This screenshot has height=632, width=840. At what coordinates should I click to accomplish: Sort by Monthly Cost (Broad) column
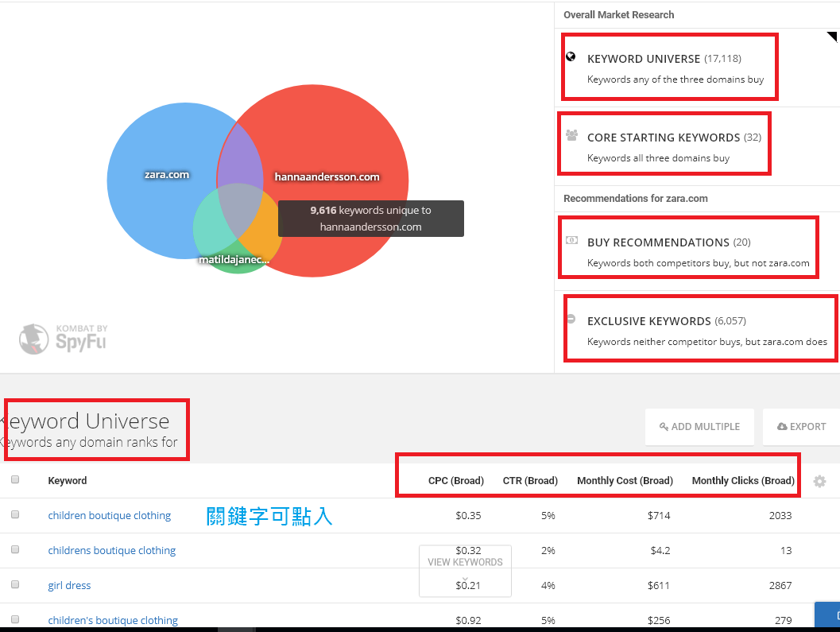pyautogui.click(x=625, y=481)
